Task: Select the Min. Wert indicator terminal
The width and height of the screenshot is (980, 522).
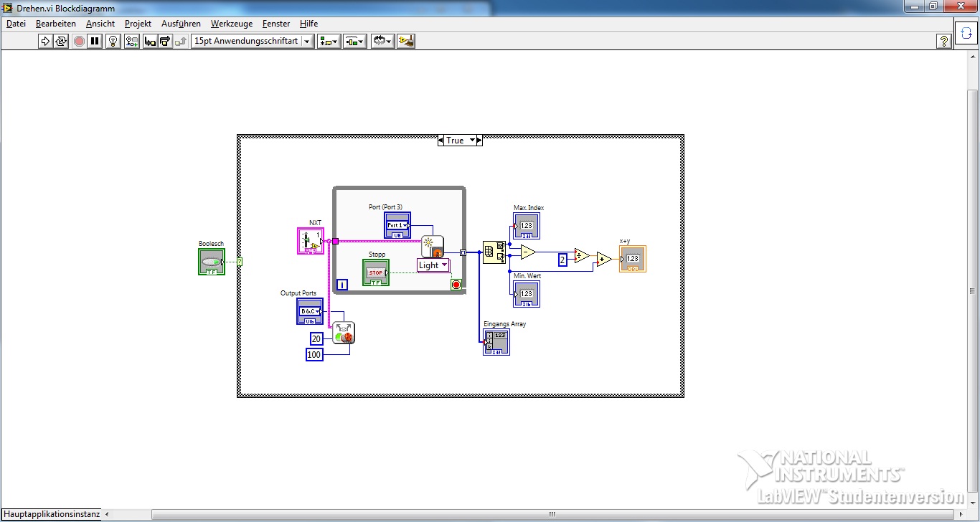Action: click(x=527, y=294)
